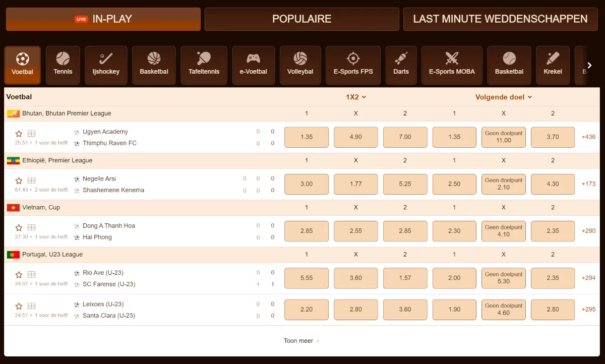Select odds 5.55 for Rio Ave (U-23)
The height and width of the screenshot is (364, 605).
(307, 278)
